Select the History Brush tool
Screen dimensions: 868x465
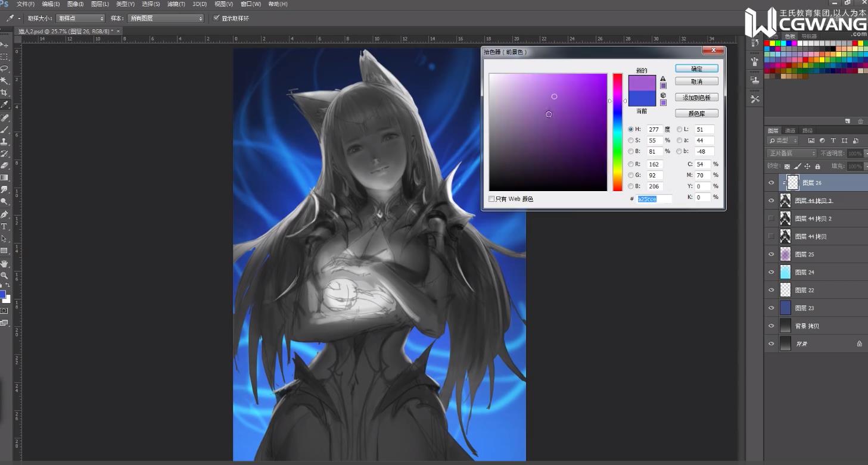tap(4, 154)
